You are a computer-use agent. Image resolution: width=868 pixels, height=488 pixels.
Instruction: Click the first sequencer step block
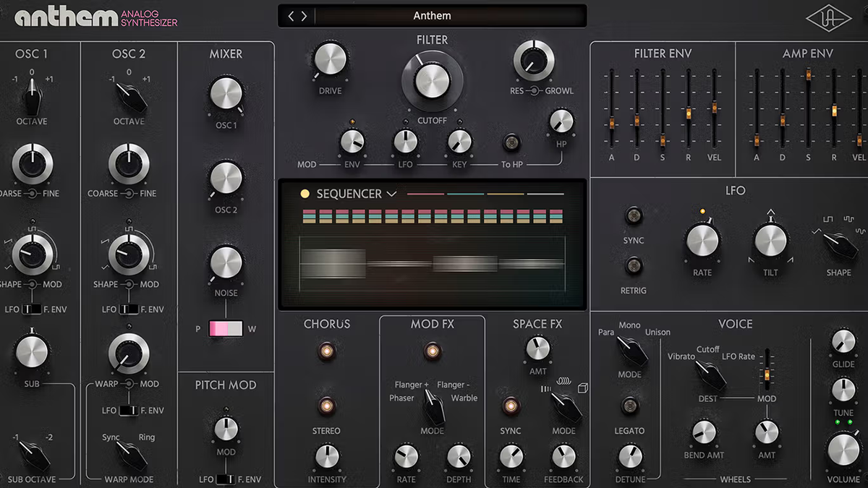309,215
